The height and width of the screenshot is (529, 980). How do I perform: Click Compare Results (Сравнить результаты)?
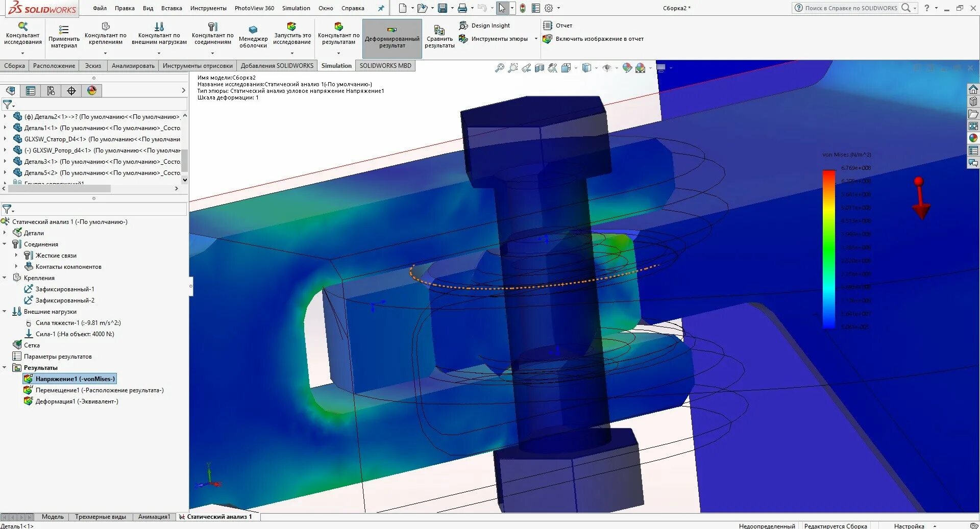(439, 37)
